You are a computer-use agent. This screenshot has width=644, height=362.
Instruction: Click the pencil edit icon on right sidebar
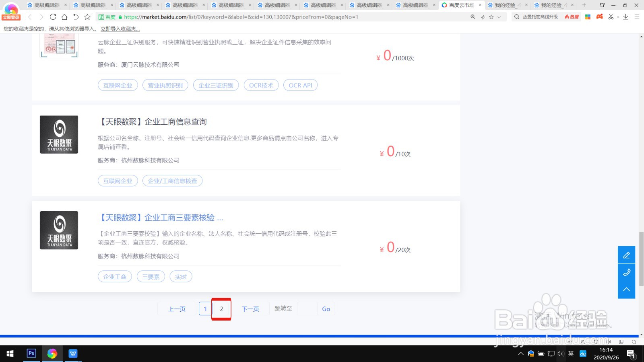(626, 255)
